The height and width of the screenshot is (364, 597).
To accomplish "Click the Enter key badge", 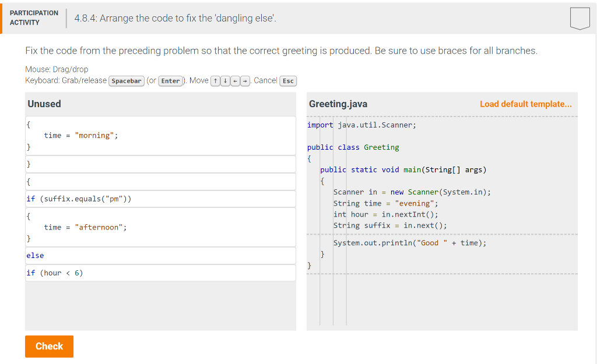I will point(170,81).
